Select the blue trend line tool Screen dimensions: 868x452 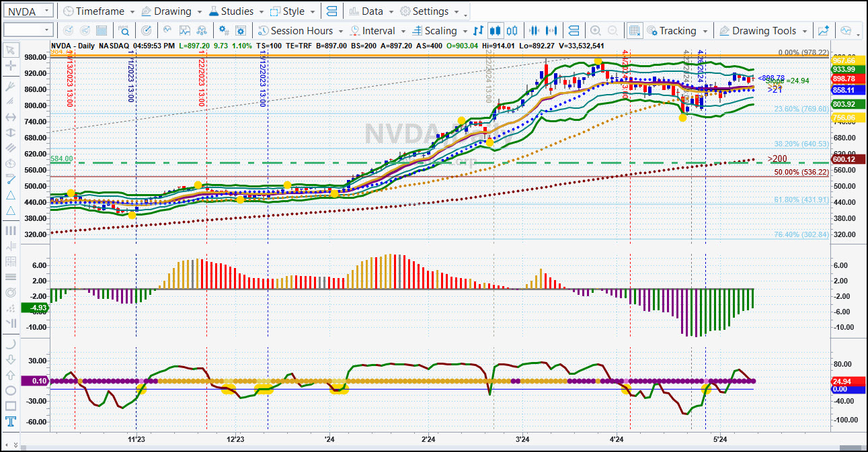11,179
